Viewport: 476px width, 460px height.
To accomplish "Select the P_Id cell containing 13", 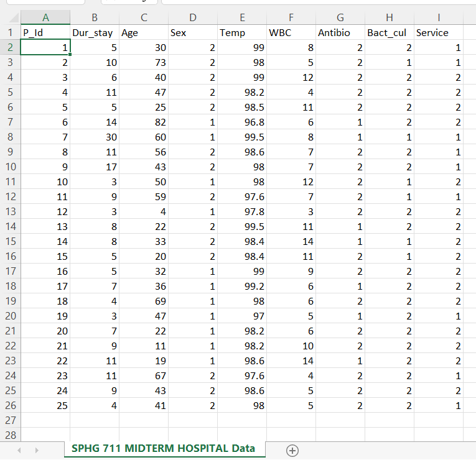I will pyautogui.click(x=45, y=226).
